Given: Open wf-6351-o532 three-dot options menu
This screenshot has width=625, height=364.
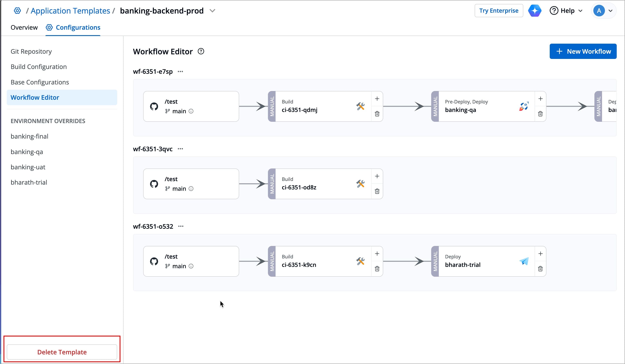Looking at the screenshot, I should tap(181, 226).
